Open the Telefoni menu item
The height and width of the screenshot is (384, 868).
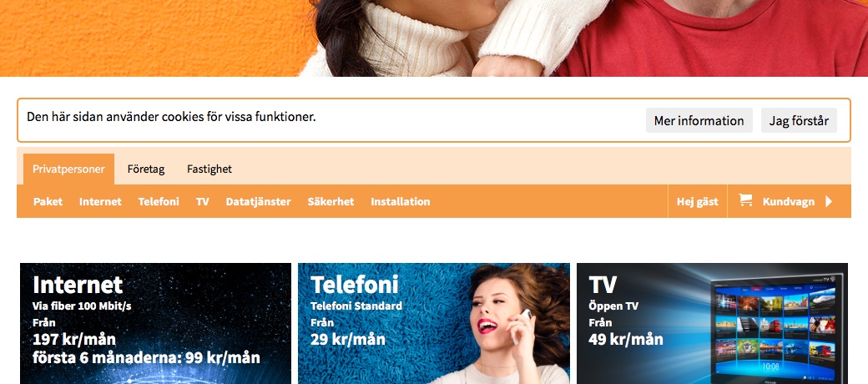pos(159,201)
